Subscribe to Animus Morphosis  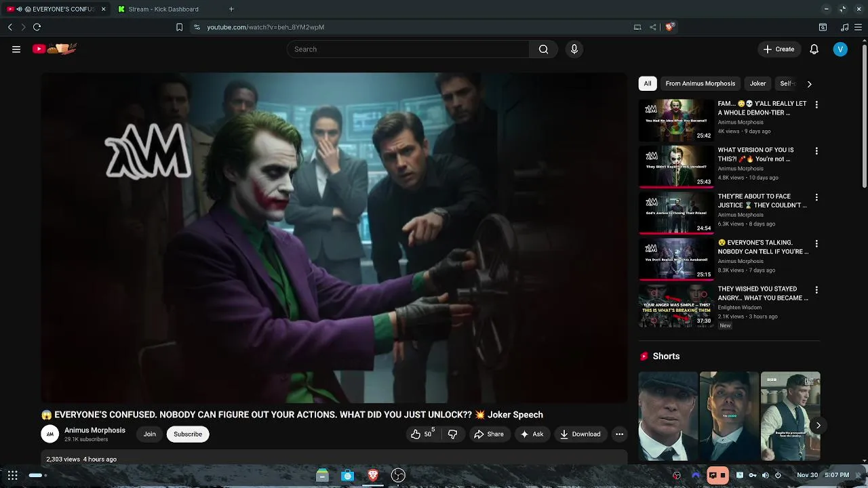[x=188, y=434]
